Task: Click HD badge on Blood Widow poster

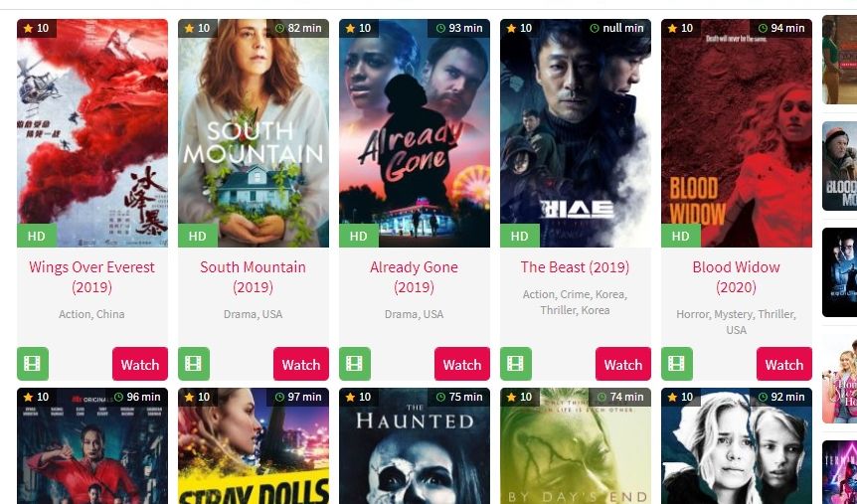Action: 680,236
